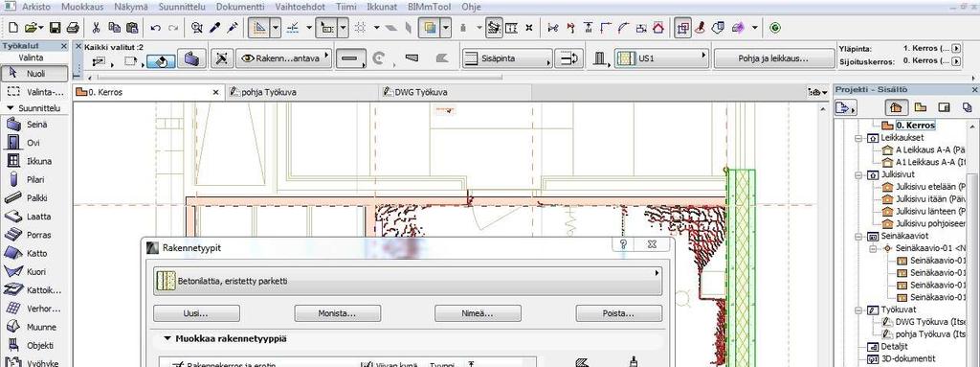Click the Poista... button
The width and height of the screenshot is (980, 367).
tap(619, 313)
